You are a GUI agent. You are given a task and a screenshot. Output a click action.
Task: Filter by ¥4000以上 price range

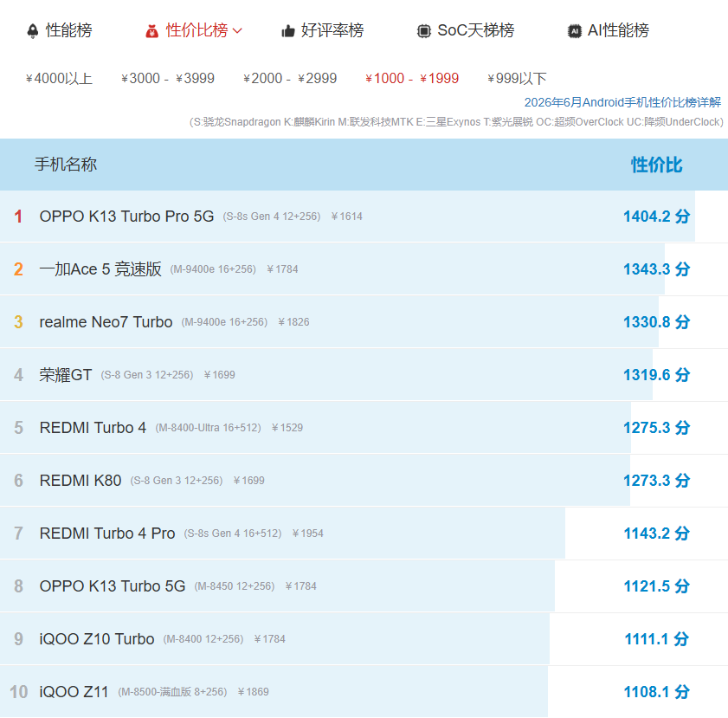pyautogui.click(x=59, y=79)
